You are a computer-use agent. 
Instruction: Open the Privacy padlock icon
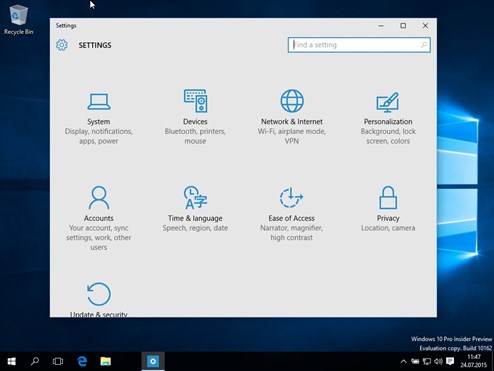(x=388, y=198)
